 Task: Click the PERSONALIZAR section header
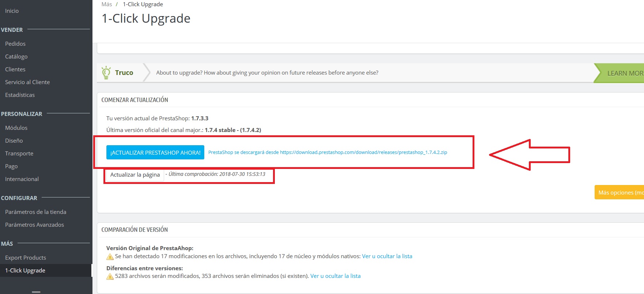pos(22,114)
